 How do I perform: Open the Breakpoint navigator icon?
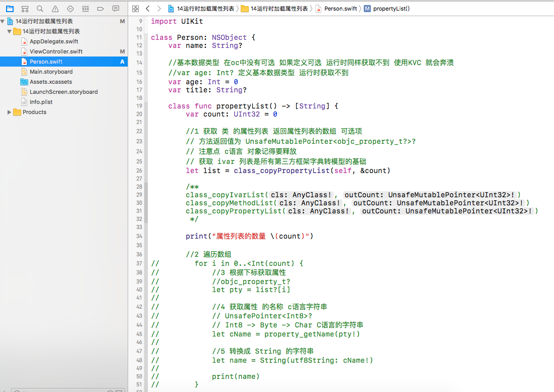click(x=100, y=9)
